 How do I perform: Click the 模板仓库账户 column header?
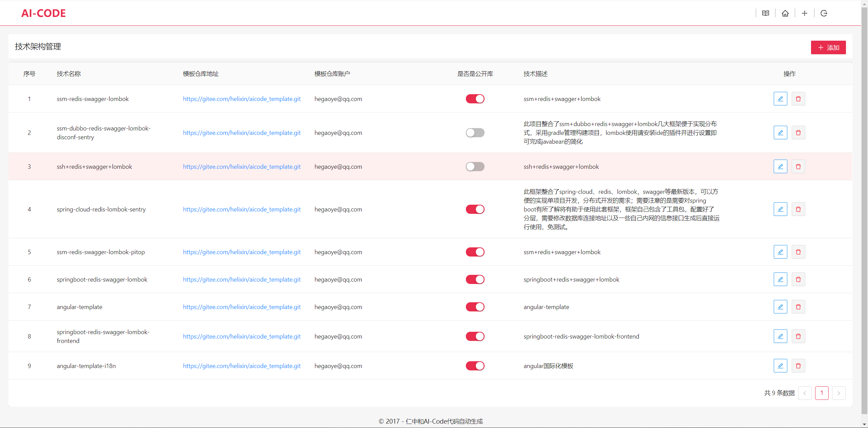tap(332, 74)
